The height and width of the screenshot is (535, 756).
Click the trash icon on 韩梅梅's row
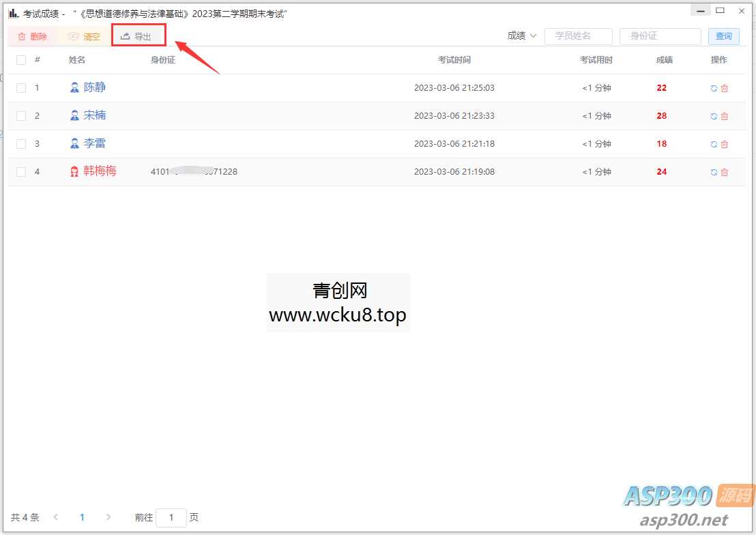point(723,172)
